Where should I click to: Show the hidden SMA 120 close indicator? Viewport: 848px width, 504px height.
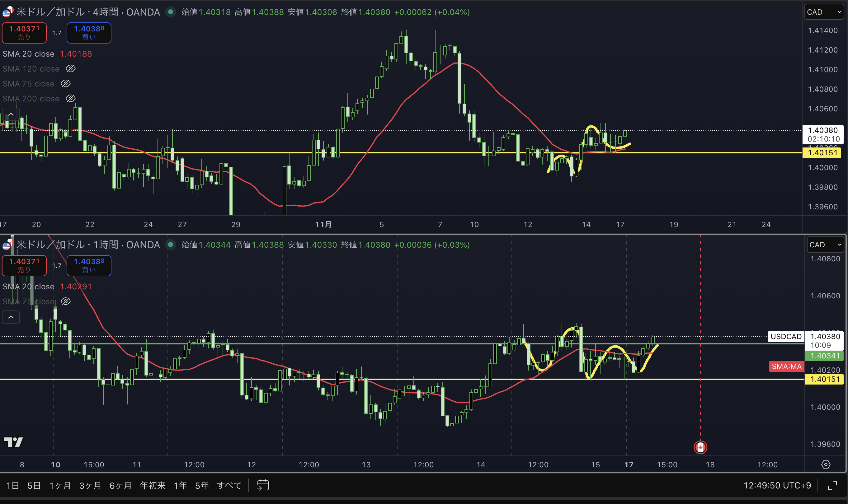coord(70,69)
